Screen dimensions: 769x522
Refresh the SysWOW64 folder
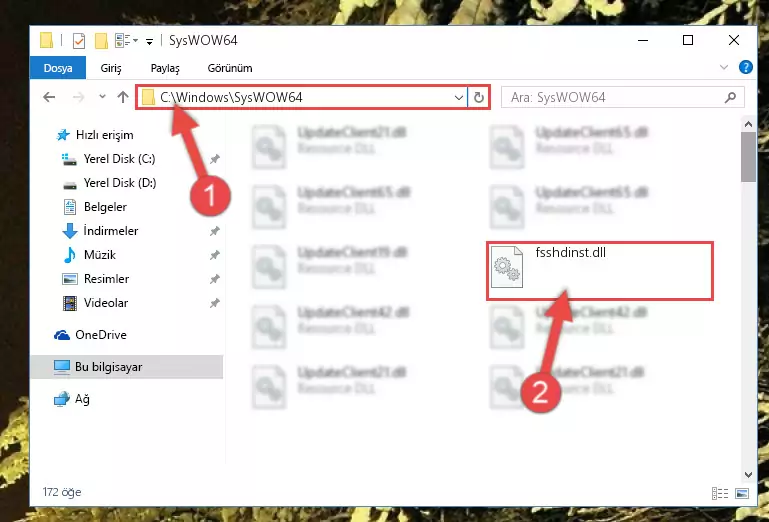(x=479, y=98)
